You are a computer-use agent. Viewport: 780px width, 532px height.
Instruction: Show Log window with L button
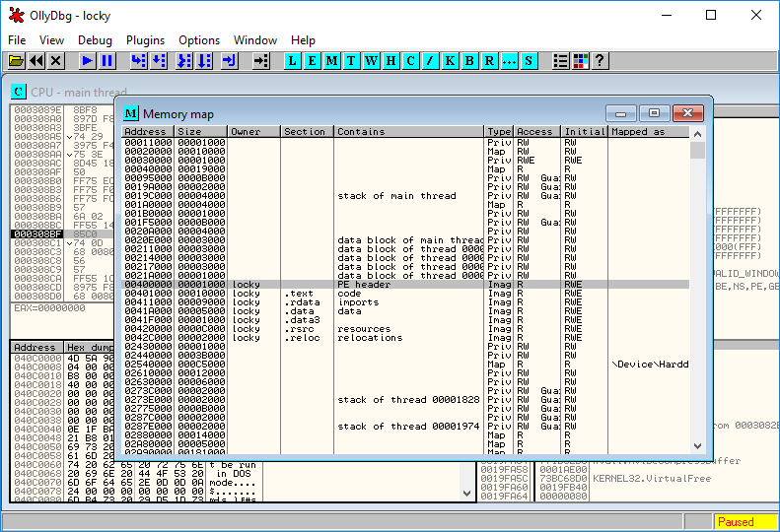pos(293,61)
